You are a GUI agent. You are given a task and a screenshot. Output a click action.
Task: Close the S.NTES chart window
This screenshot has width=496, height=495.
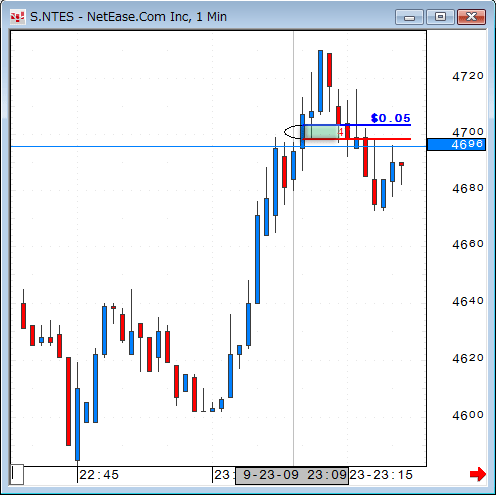click(471, 17)
